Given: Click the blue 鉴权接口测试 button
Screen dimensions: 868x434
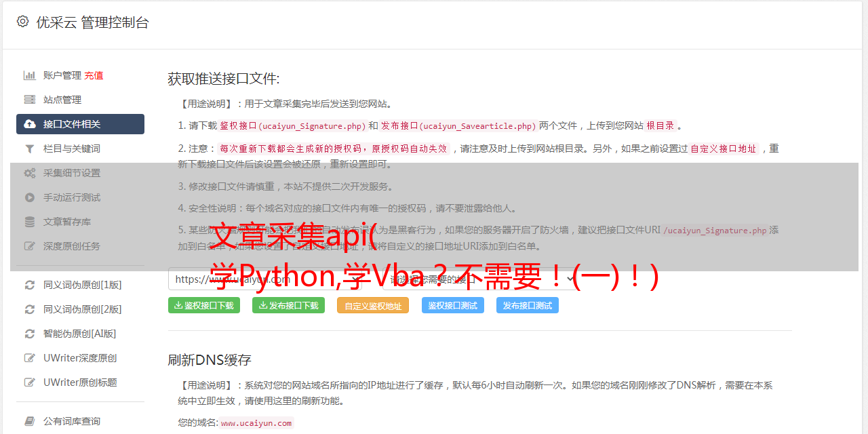Looking at the screenshot, I should [x=453, y=305].
